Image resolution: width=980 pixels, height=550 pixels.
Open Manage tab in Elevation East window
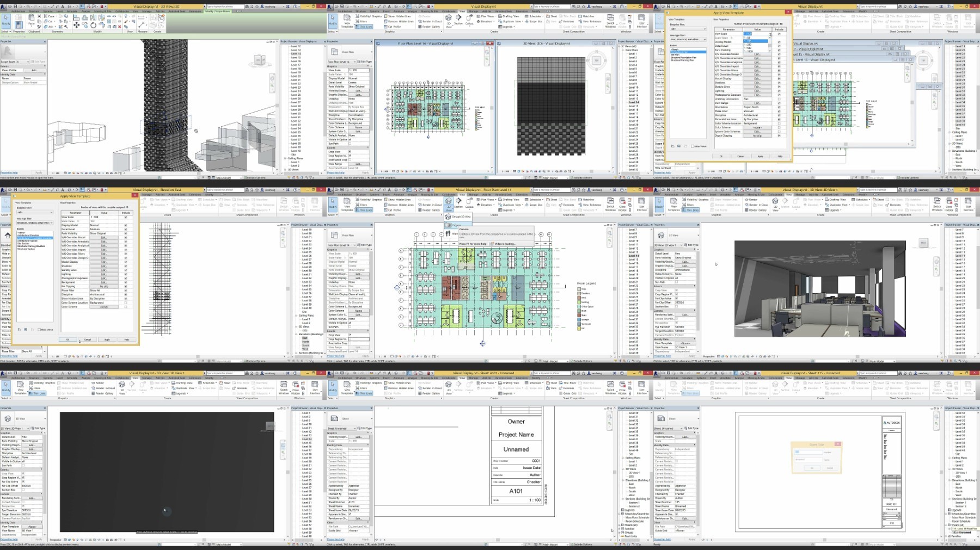point(146,194)
